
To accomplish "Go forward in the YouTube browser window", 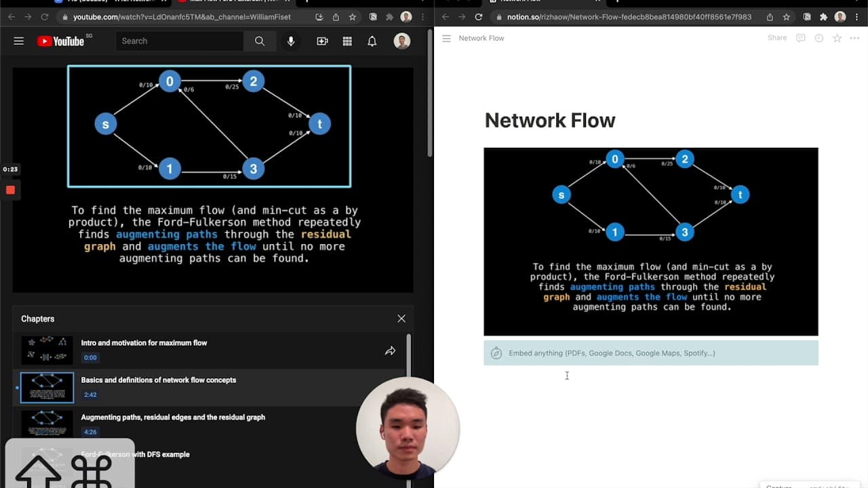I will pos(28,17).
